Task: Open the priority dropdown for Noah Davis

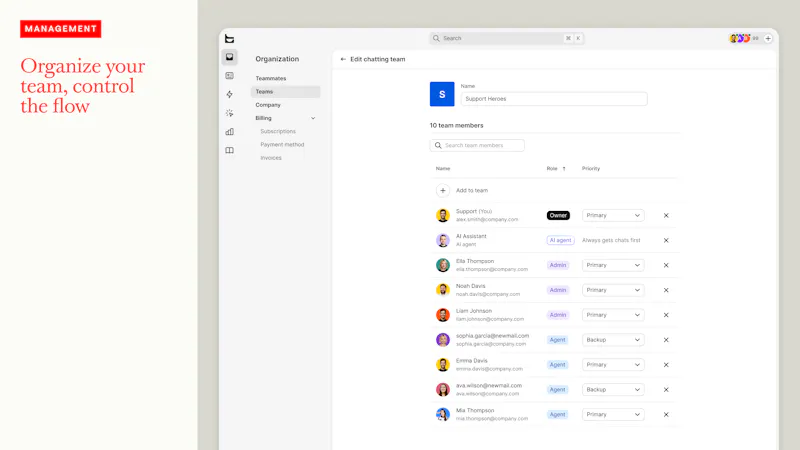Action: pos(613,290)
